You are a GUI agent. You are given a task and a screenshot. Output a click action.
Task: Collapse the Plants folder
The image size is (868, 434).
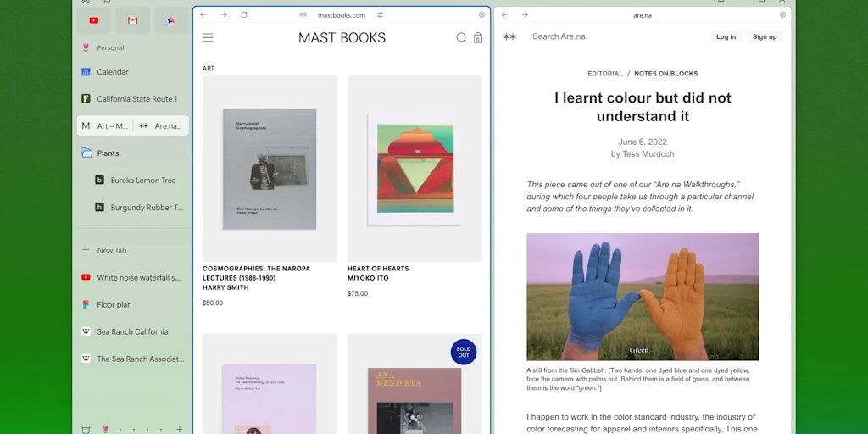point(86,153)
